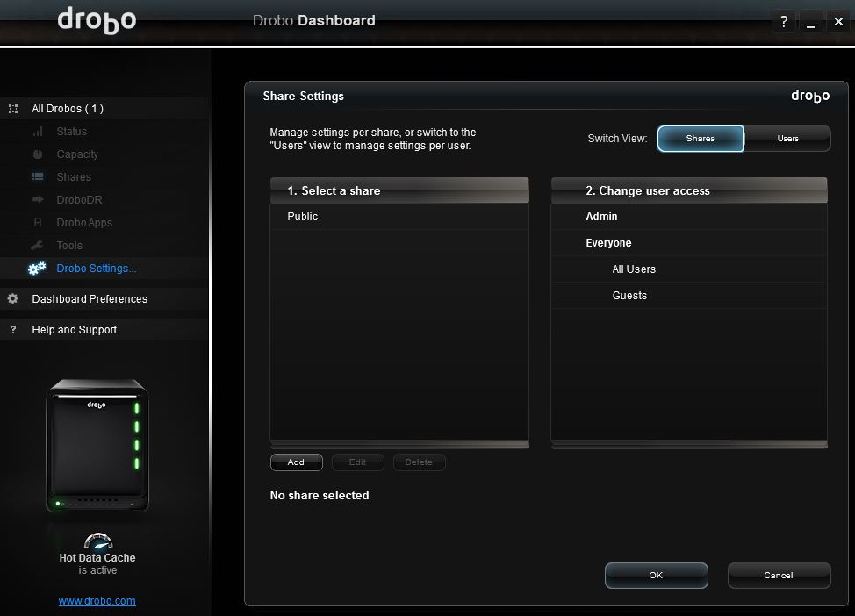This screenshot has width=855, height=616.
Task: Click the Dashboard Preferences gear icon
Action: 13,298
